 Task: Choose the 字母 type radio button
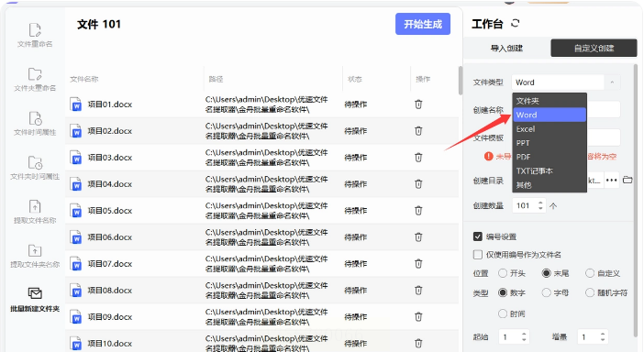point(546,292)
